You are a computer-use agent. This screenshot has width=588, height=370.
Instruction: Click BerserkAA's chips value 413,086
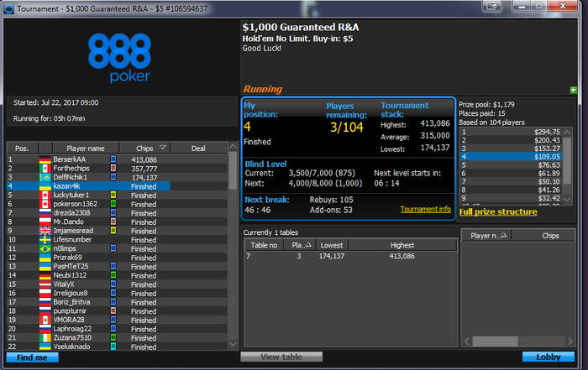[x=144, y=160]
